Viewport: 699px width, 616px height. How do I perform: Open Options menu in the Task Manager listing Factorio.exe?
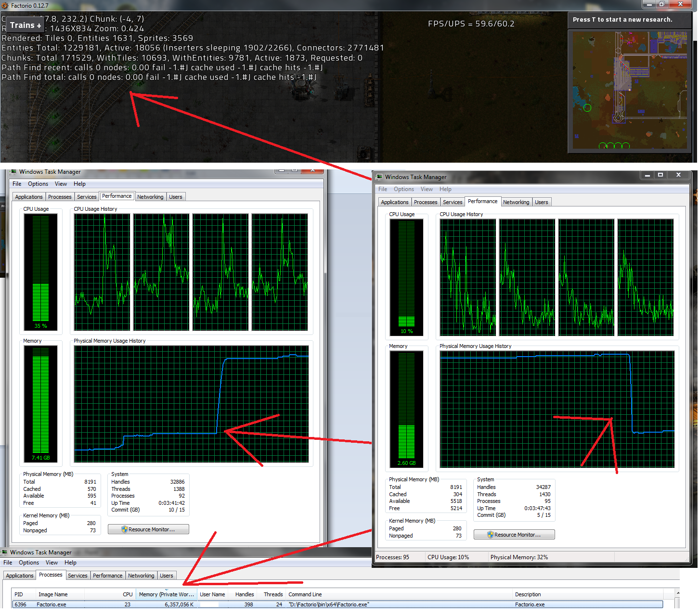click(x=29, y=563)
